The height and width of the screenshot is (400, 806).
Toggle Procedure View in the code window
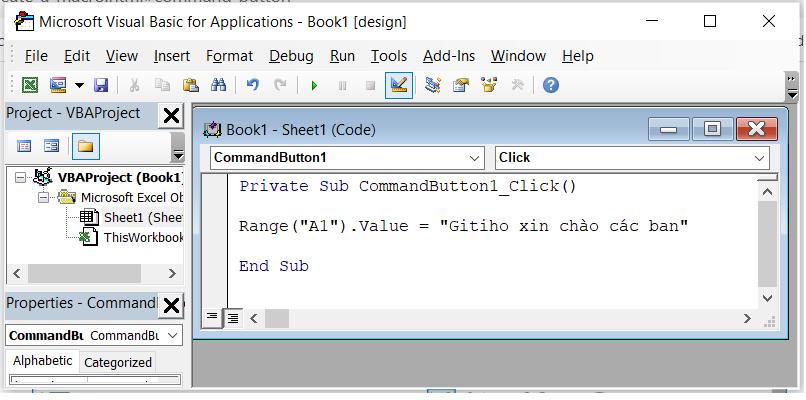[x=212, y=318]
